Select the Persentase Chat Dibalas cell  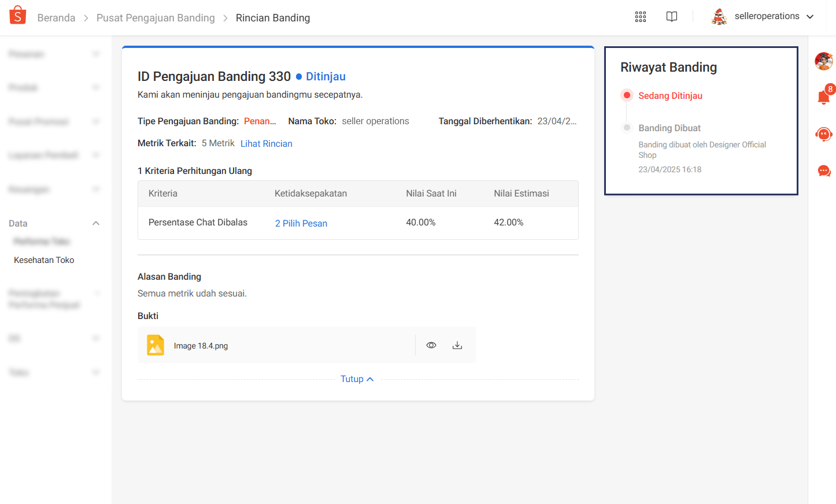click(198, 222)
